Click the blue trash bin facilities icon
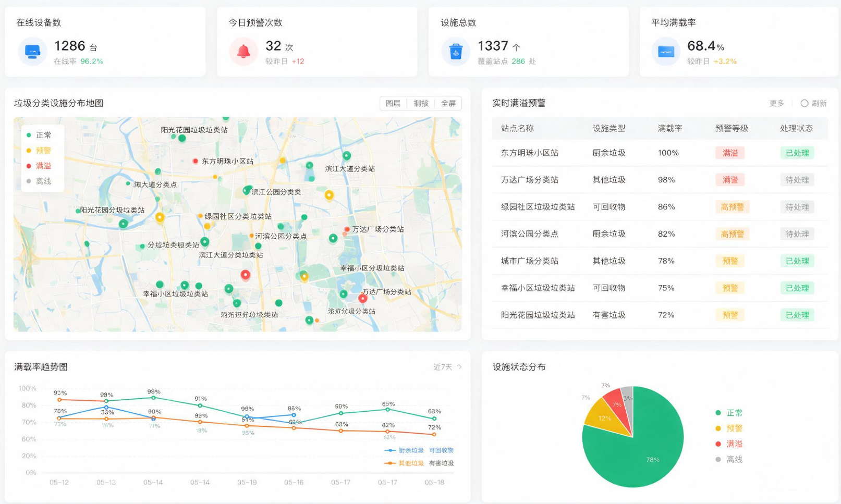Screen dimensions: 841x504 click(456, 52)
